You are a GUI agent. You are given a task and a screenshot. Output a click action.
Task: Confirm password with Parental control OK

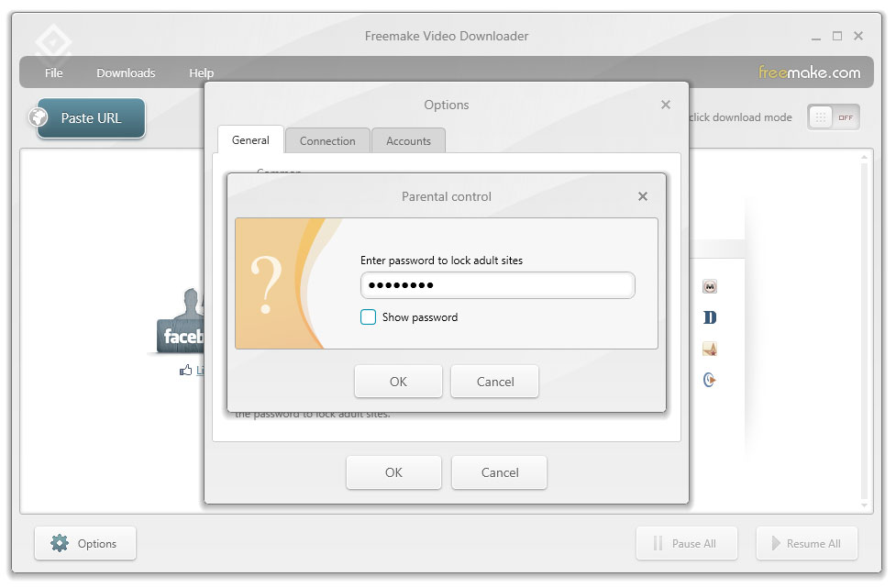click(398, 381)
